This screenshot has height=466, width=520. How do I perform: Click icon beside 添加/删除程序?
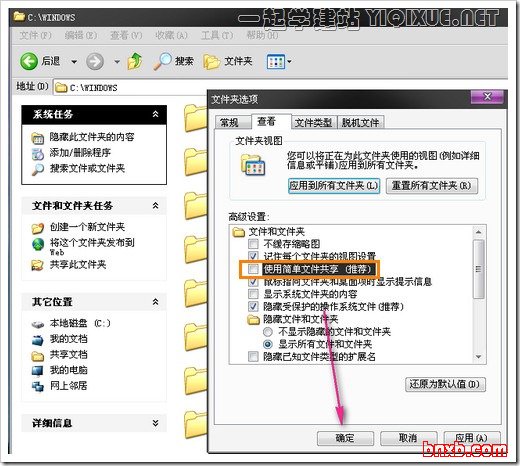38,154
